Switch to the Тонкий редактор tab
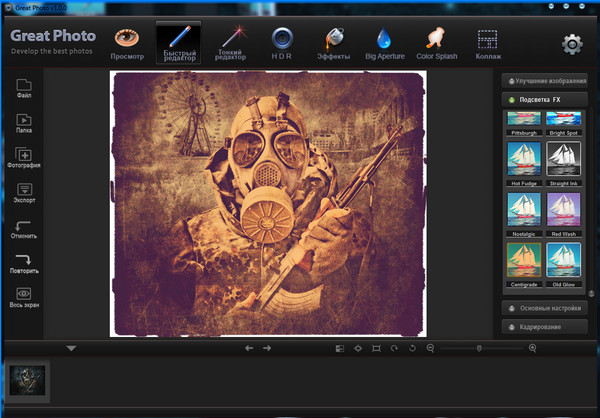 tap(231, 41)
